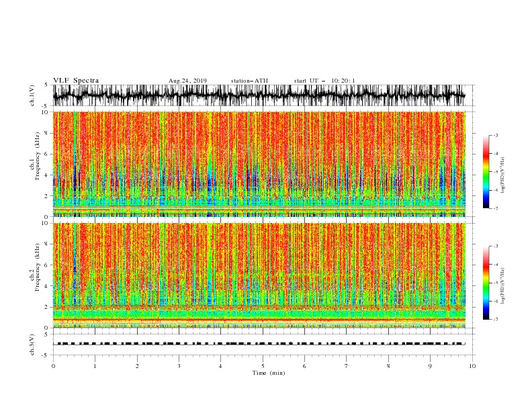Click the ch.1 color scale bar
Viewport: 532px width, 411px height.
[486, 172]
